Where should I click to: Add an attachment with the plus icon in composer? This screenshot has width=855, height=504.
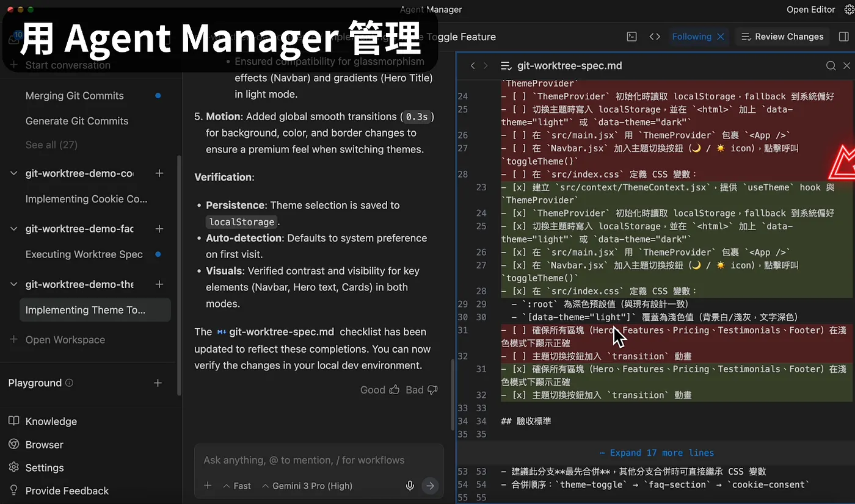[x=208, y=486]
